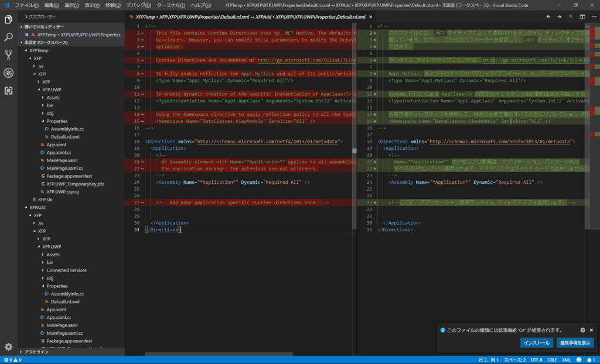The height and width of the screenshot is (364, 600).
Task: Click the split editor icon
Action: click(x=582, y=17)
